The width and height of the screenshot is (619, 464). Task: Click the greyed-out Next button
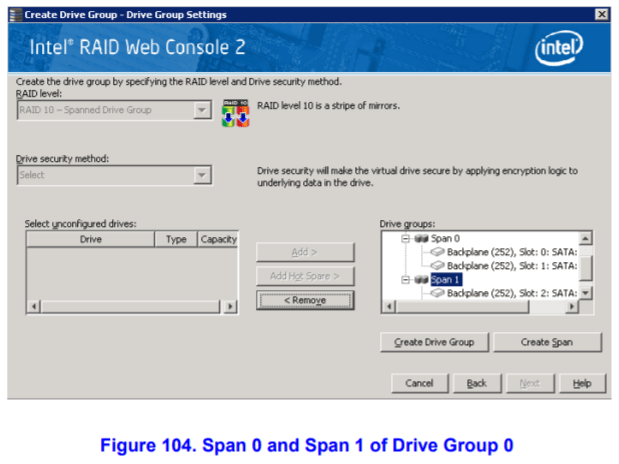click(x=530, y=383)
